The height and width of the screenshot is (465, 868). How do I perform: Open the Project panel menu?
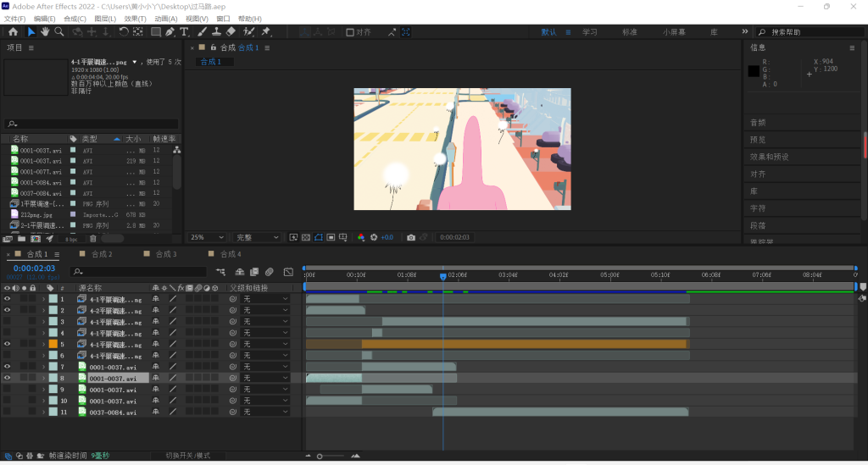(x=31, y=48)
